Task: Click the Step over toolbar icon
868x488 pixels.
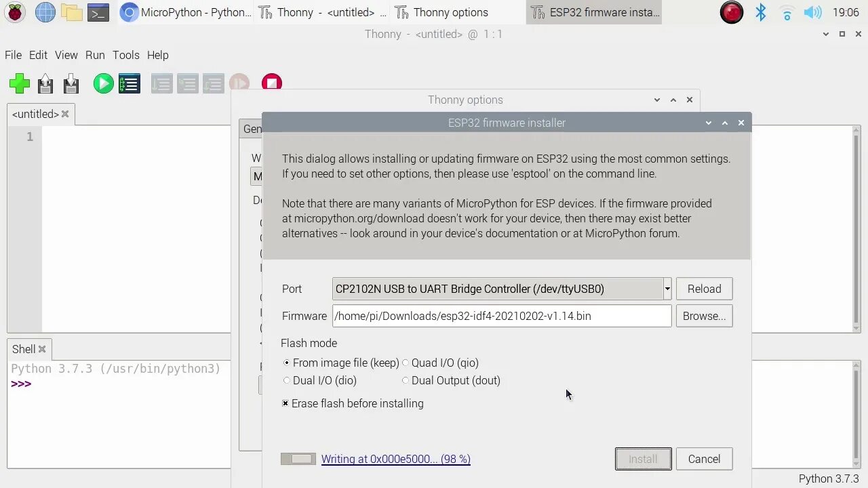Action: point(161,83)
